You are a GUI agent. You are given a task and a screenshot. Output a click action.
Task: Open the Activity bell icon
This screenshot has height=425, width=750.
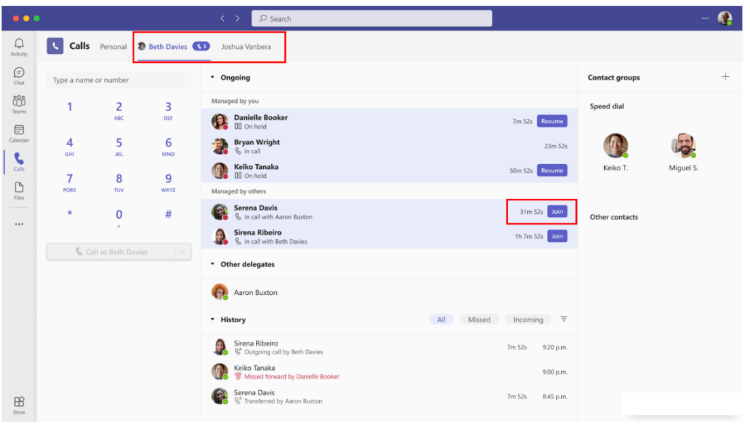(x=19, y=47)
